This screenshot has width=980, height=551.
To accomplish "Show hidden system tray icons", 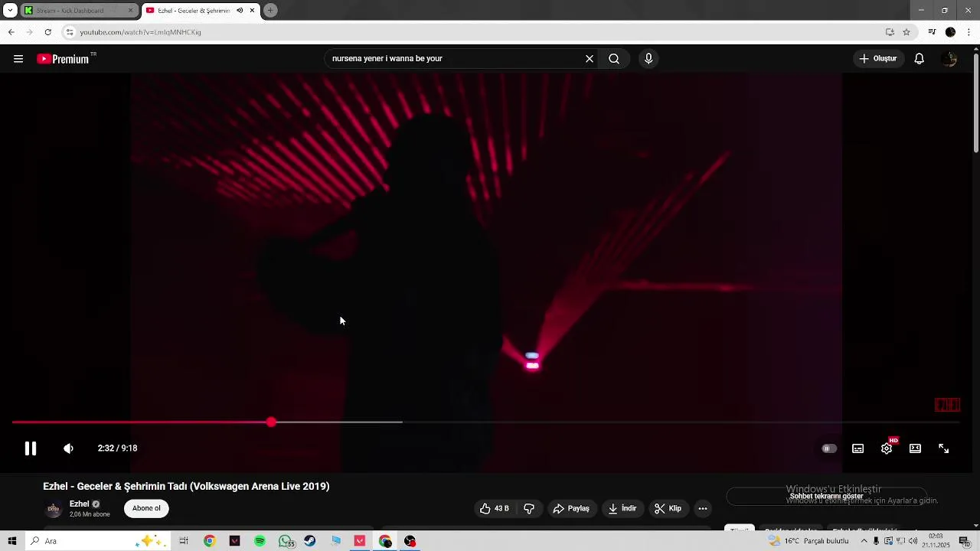I will pos(864,541).
